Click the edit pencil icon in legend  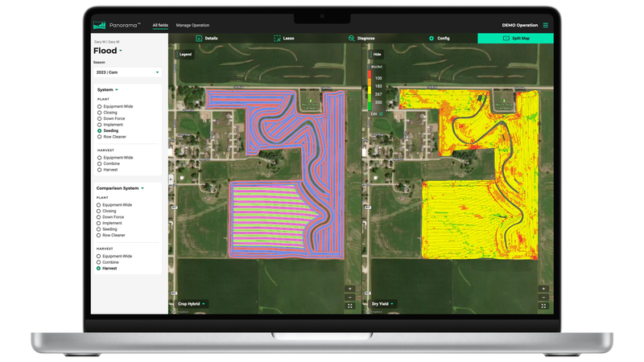pyautogui.click(x=381, y=113)
